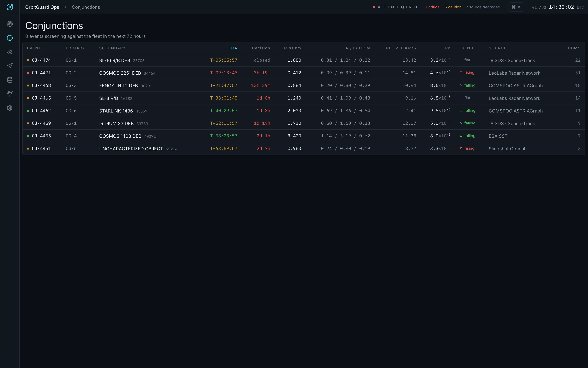The image size is (588, 368).
Task: Filter by 1 critical status
Action: click(x=433, y=7)
